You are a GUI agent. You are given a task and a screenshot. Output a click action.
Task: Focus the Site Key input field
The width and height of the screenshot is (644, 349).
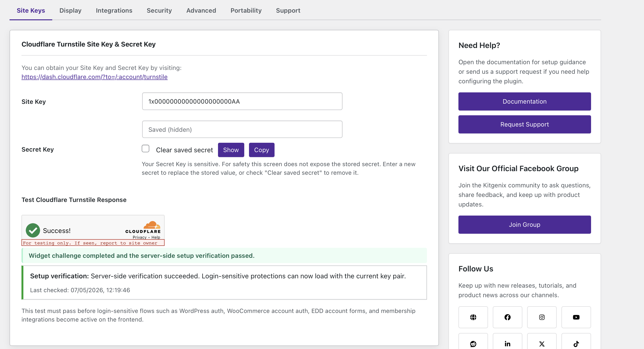[242, 101]
